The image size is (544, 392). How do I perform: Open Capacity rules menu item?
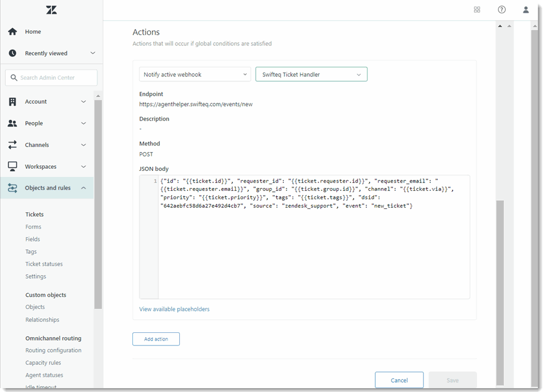(43, 363)
